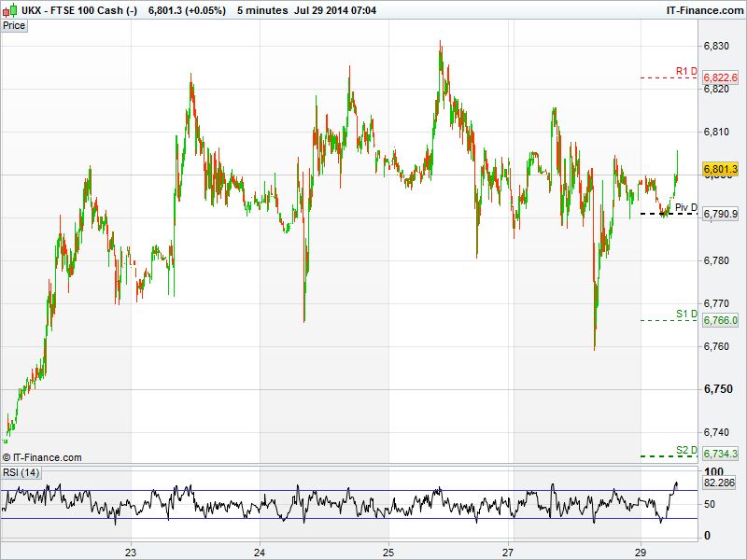This screenshot has width=747, height=560.
Task: Click the 6,790.9 pivot price tag
Action: click(720, 215)
